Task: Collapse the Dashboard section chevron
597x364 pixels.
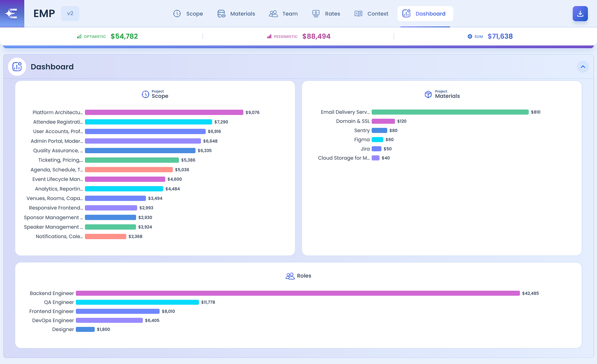Action: [583, 67]
